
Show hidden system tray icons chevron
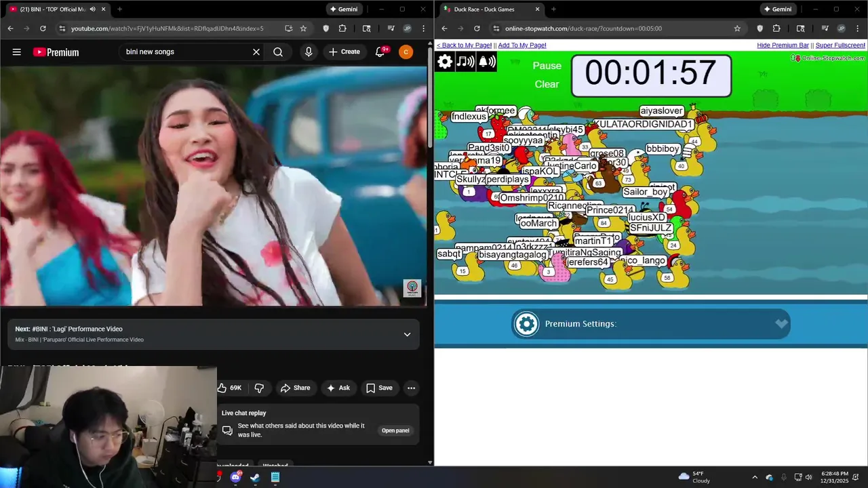(754, 477)
